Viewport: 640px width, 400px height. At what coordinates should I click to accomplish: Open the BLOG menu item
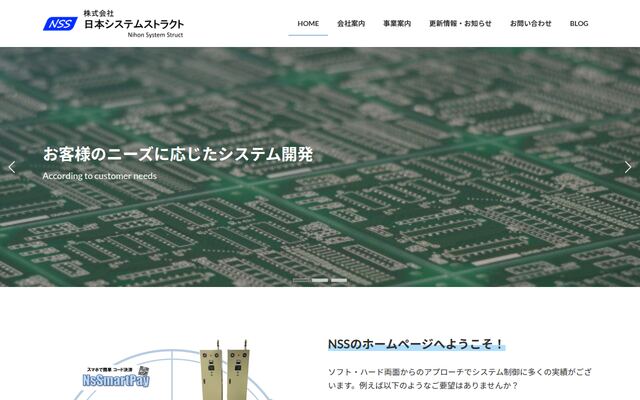[x=579, y=24]
